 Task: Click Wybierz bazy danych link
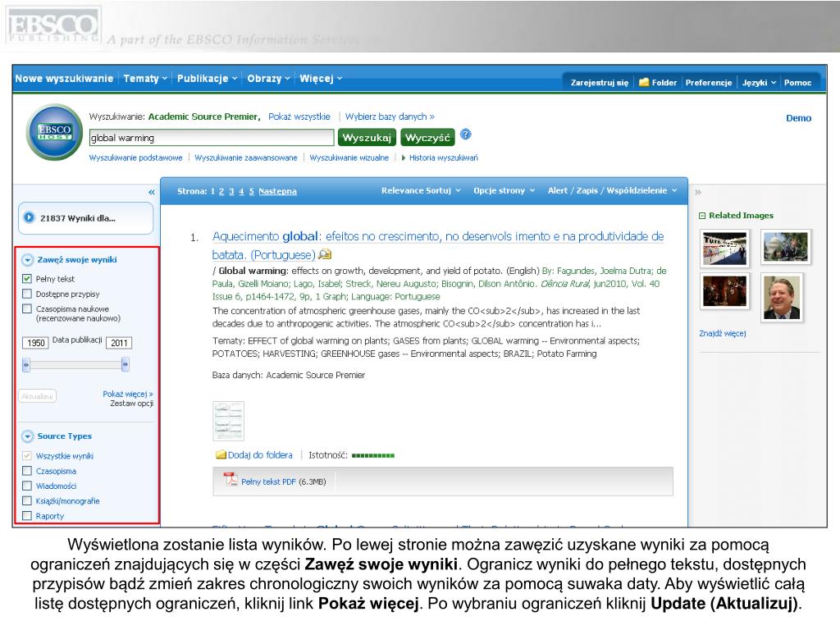[x=390, y=116]
